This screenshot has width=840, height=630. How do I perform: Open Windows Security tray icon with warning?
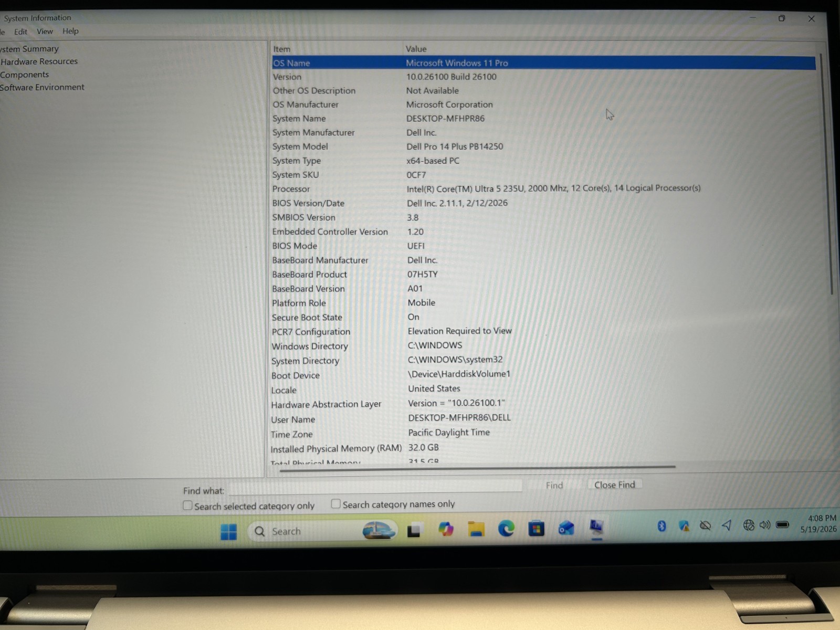pos(684,526)
